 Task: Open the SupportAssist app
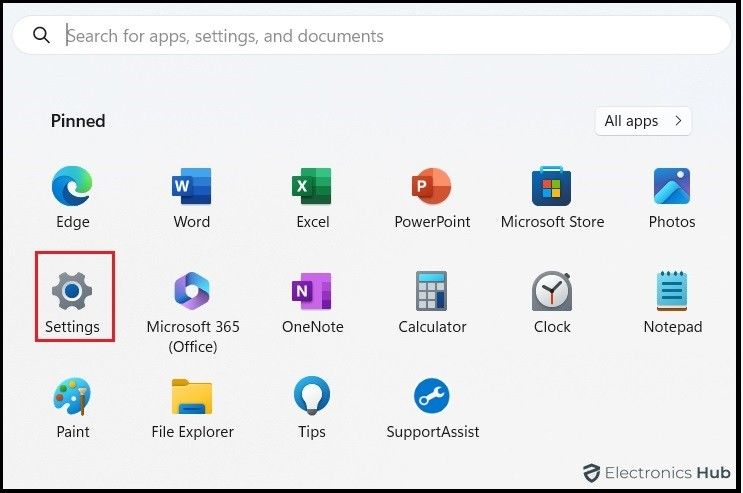pos(431,396)
